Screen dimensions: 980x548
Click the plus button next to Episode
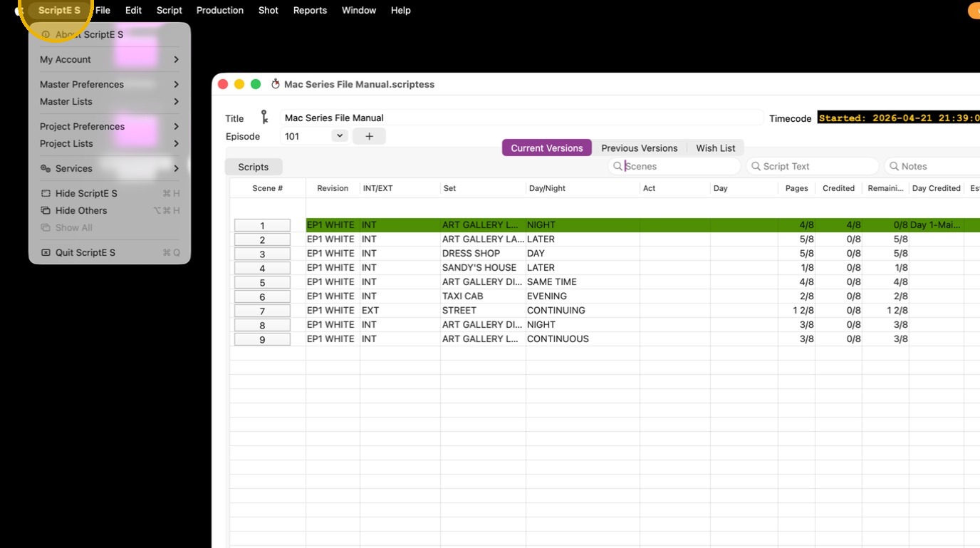369,136
